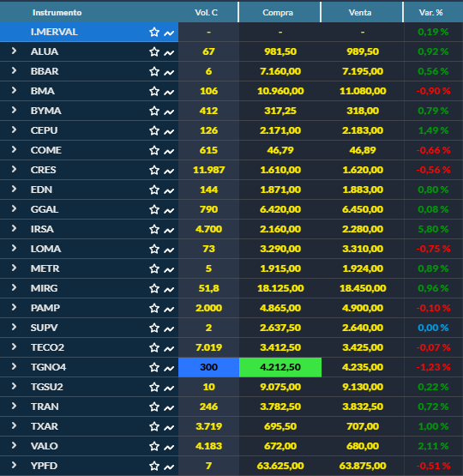Open TGNO4 chart icon

point(169,368)
